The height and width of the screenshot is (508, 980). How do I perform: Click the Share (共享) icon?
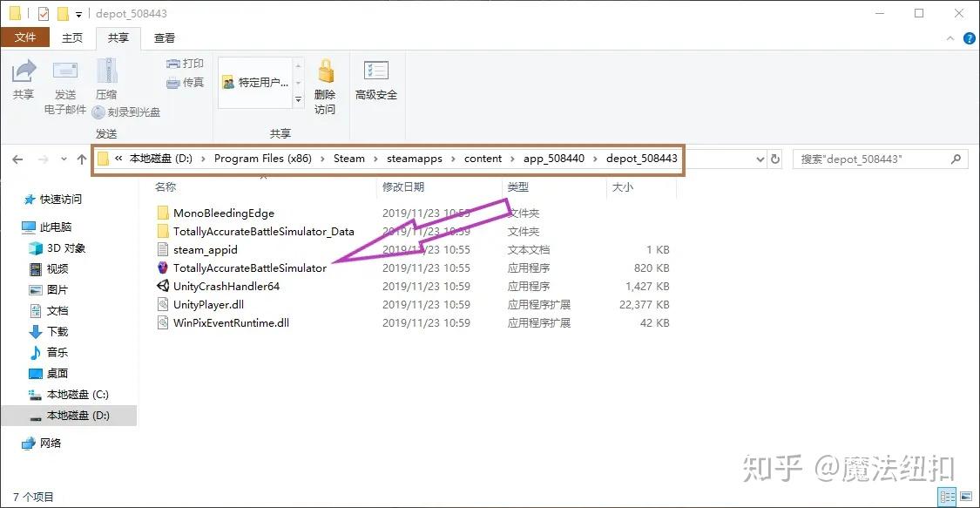pos(24,78)
